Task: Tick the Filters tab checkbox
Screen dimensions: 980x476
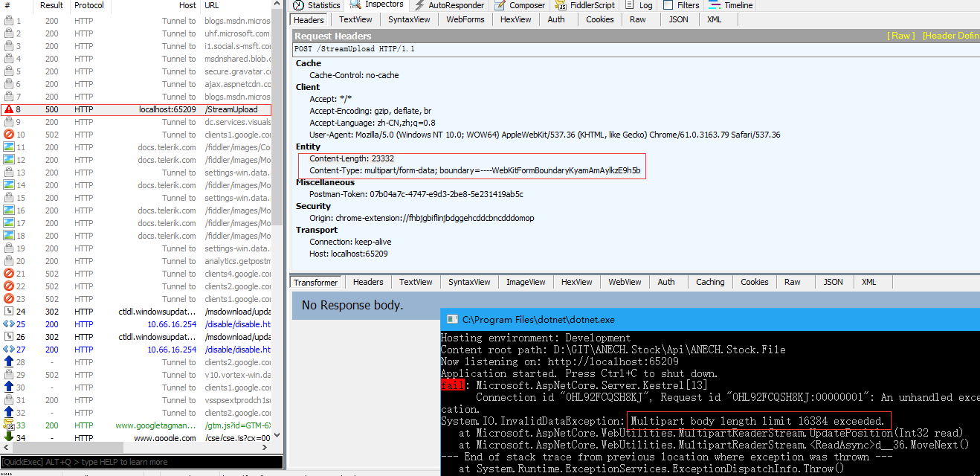Action: pyautogui.click(x=667, y=5)
